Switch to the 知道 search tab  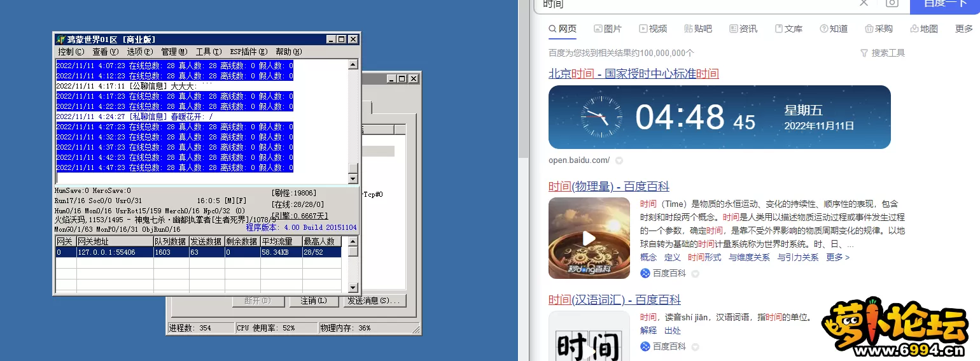(834, 29)
